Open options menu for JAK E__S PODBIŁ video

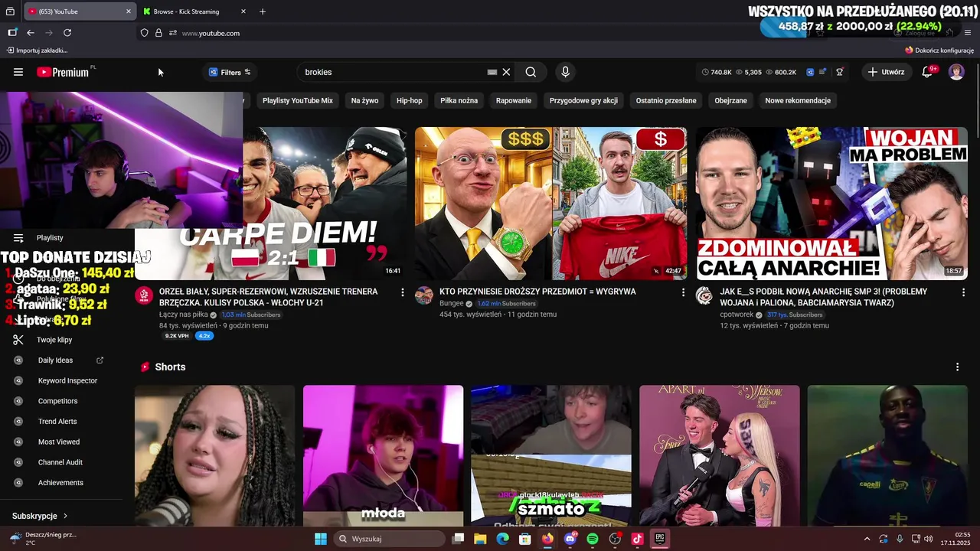963,292
